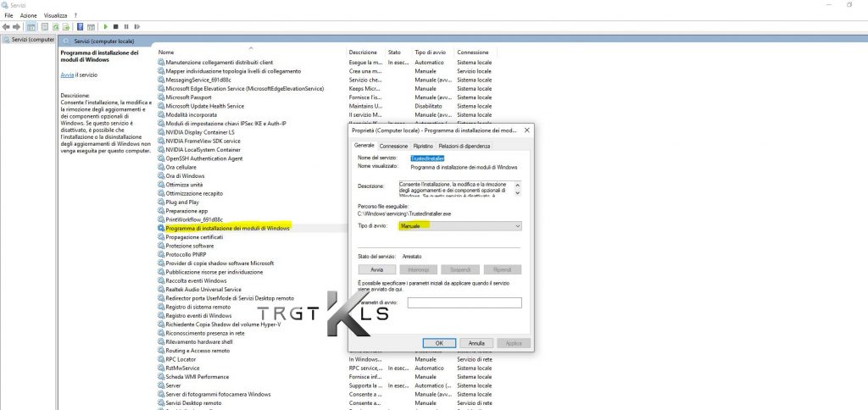The image size is (868, 410).
Task: Click the Parametri di avvio text field
Action: pos(464,302)
